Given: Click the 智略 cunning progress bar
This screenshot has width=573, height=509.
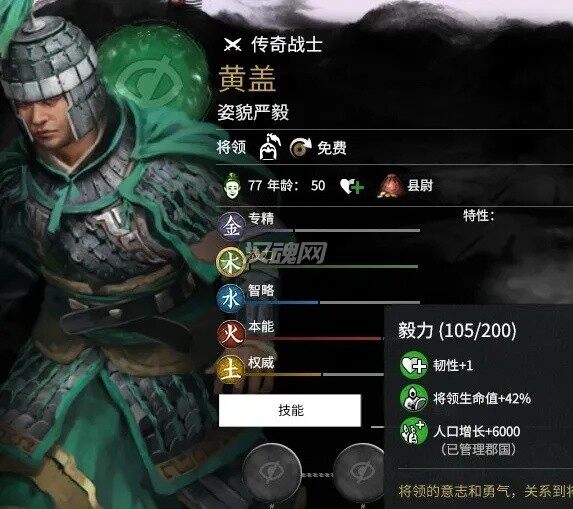Looking at the screenshot, I should click(334, 303).
